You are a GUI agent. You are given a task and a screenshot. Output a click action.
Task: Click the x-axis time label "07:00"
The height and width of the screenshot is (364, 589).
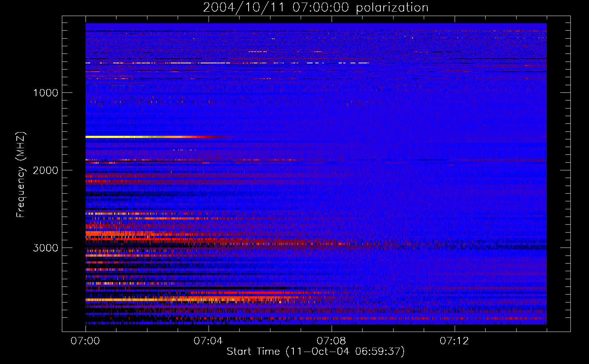coord(85,341)
